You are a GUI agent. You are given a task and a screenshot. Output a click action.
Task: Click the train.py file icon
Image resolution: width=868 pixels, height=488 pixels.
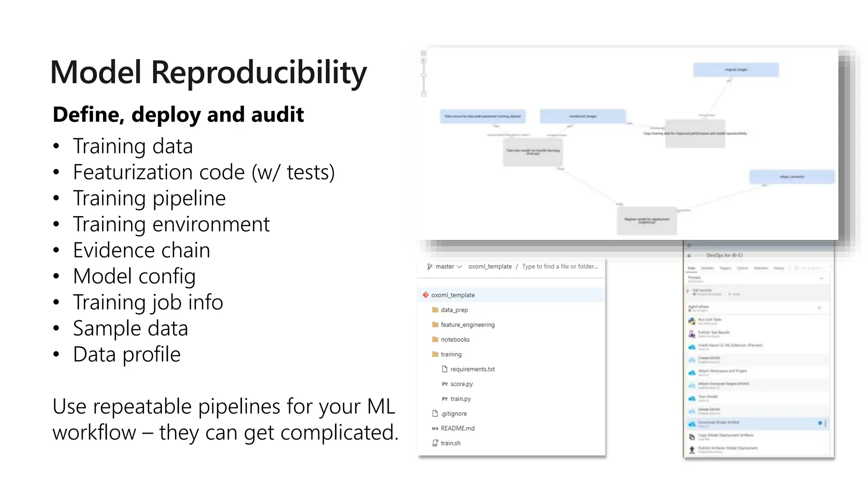[445, 399]
